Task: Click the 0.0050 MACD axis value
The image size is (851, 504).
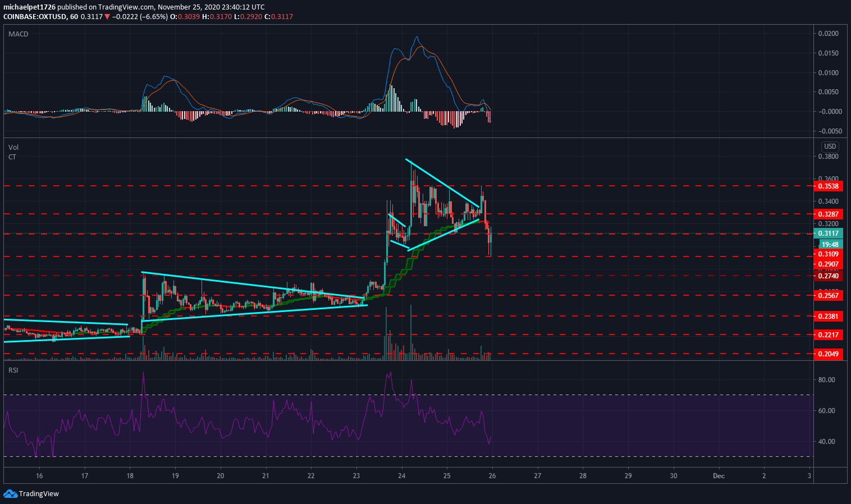Action: click(x=828, y=92)
